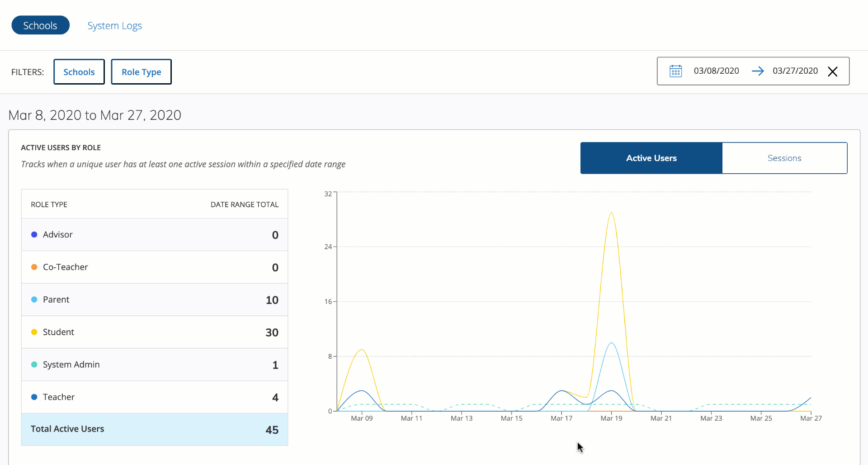The width and height of the screenshot is (868, 465).
Task: Click the arrow icon between the two dates
Action: (759, 71)
